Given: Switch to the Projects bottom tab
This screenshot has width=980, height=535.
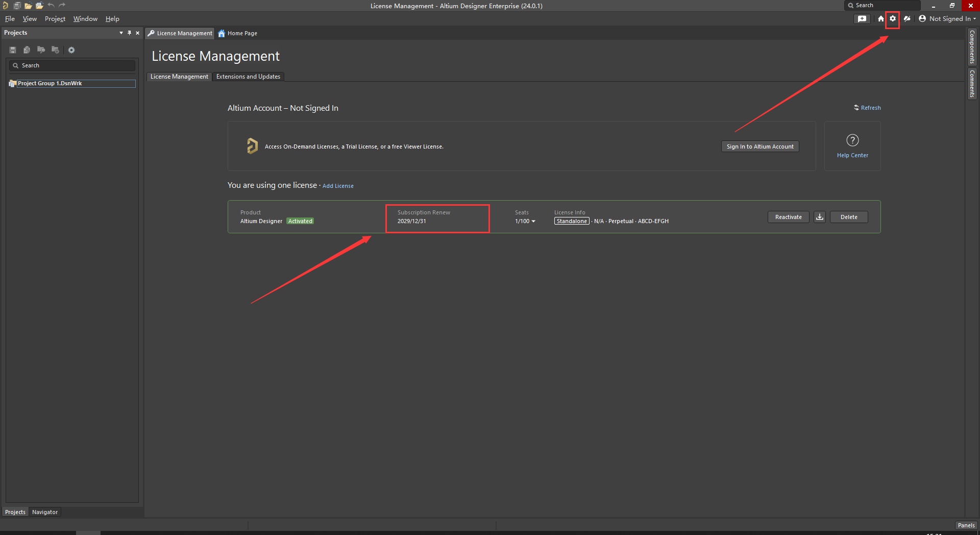Looking at the screenshot, I should pyautogui.click(x=15, y=512).
